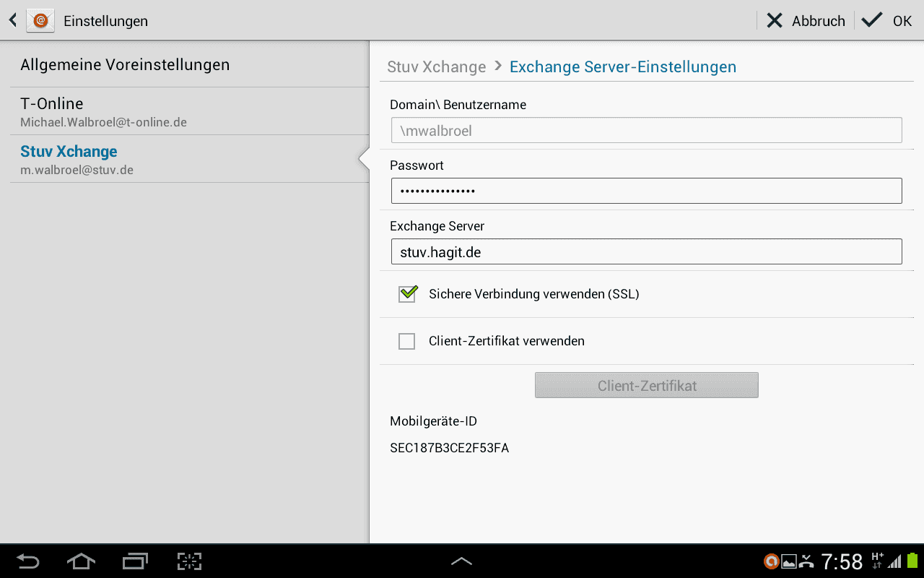Tap the Michael.Walbroel@t-online.de address
The height and width of the screenshot is (578, 924).
pos(103,123)
